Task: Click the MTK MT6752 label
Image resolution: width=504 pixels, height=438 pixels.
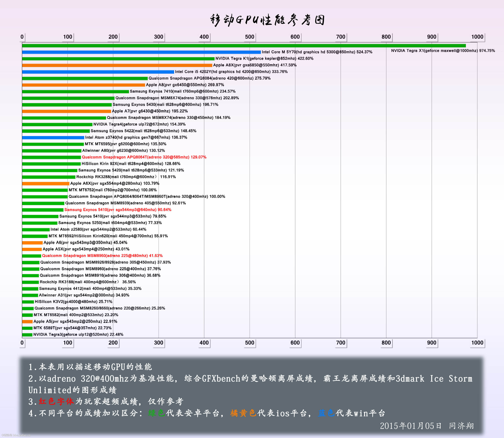Action: pyautogui.click(x=113, y=190)
